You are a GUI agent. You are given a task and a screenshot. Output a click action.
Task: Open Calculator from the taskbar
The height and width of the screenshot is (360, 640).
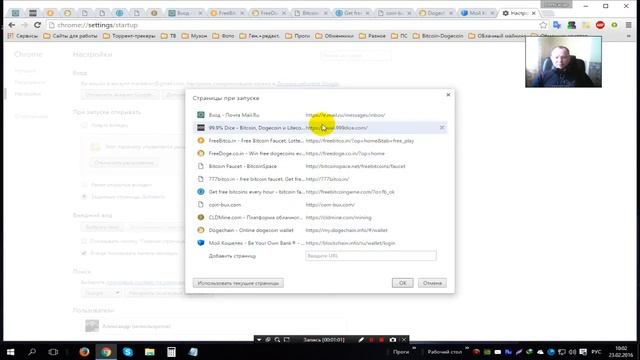pyautogui.click(x=171, y=352)
